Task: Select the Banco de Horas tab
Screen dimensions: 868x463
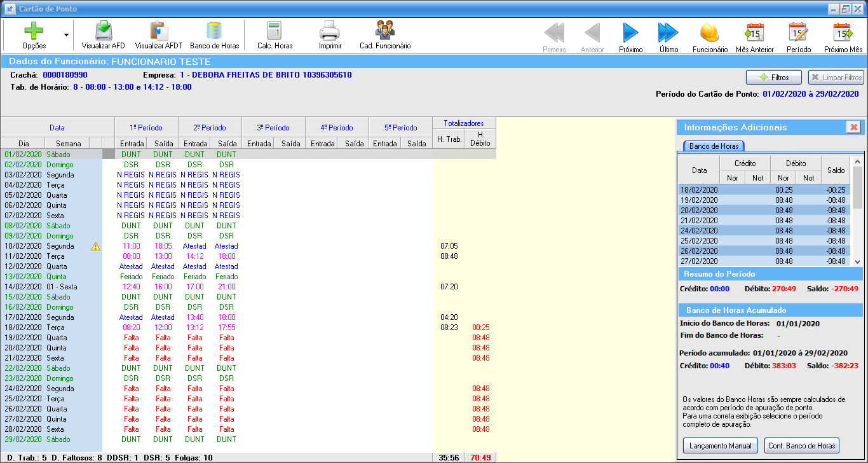Action: 714,146
